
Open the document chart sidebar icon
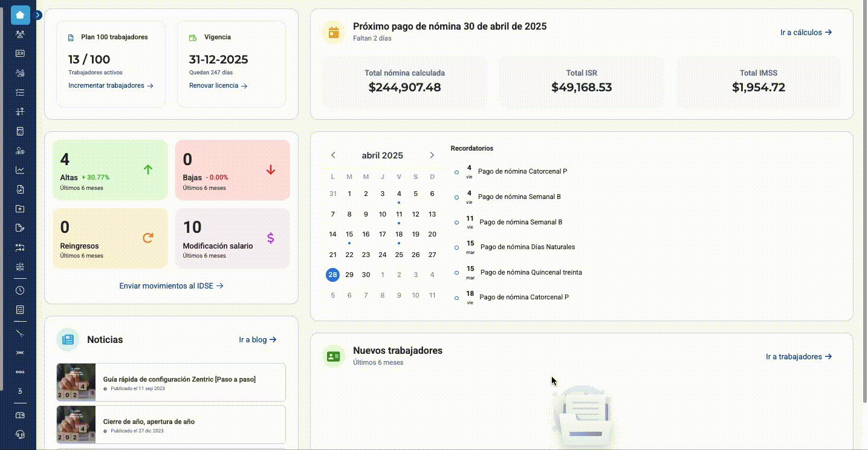click(20, 189)
